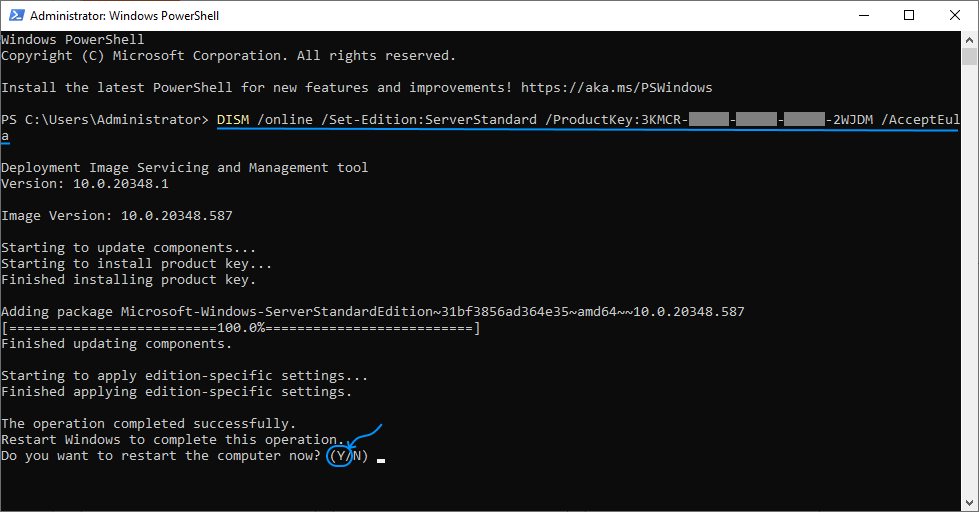The width and height of the screenshot is (979, 512).
Task: Close the Administrator PowerShell window
Action: tap(955, 15)
